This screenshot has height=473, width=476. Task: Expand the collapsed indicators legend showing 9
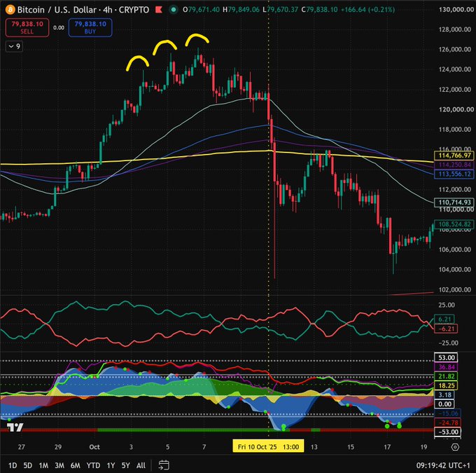pos(14,46)
